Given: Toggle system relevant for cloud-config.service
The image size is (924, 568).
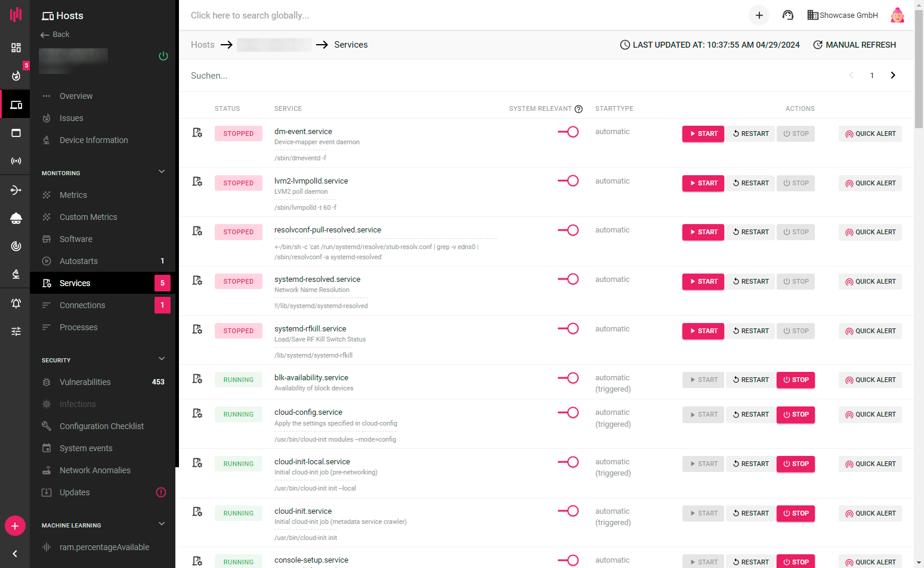Looking at the screenshot, I should 568,412.
